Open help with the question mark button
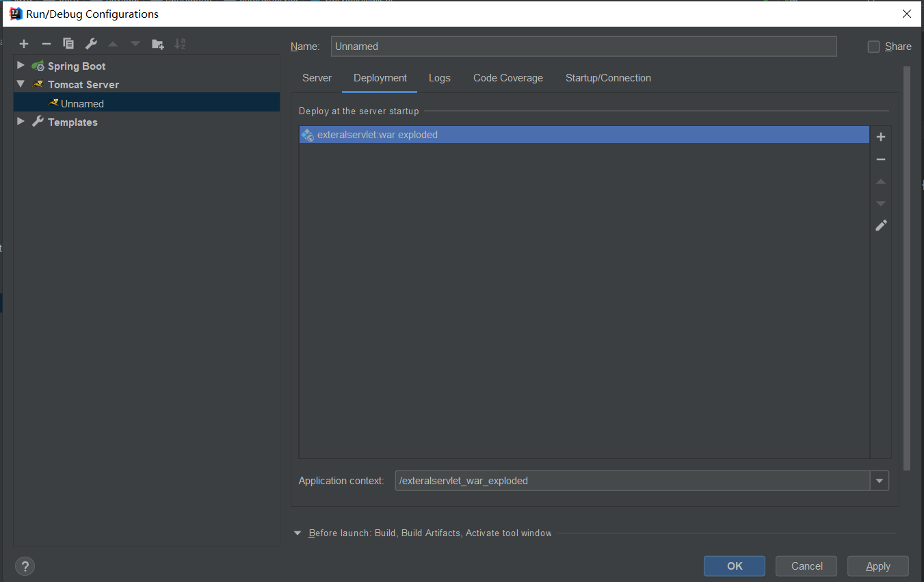 (25, 566)
